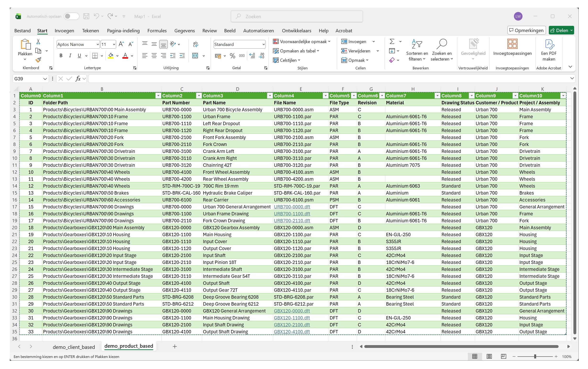This screenshot has height=369, width=588.
Task: Toggle the Automatisch opslaan switch
Action: [71, 16]
